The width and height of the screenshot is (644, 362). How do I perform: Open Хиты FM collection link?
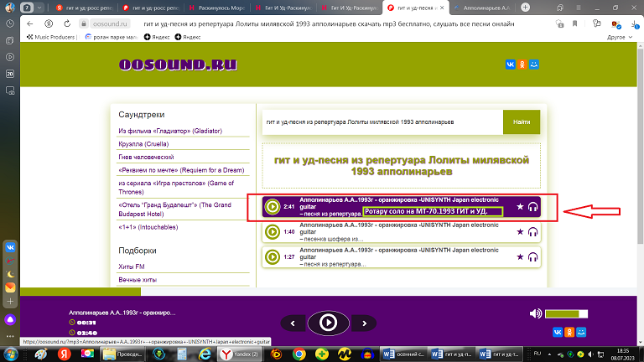point(132,266)
